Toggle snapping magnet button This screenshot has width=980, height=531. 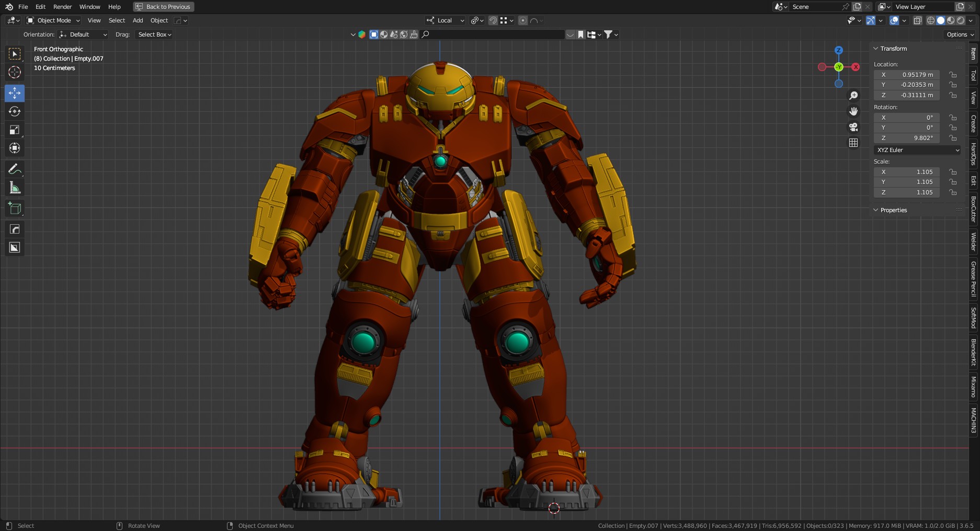tap(493, 20)
